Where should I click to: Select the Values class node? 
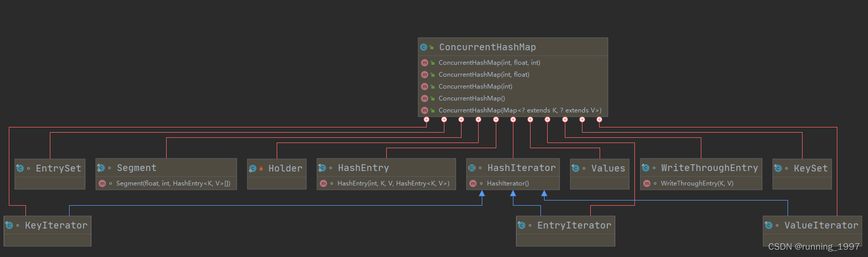[x=600, y=174]
